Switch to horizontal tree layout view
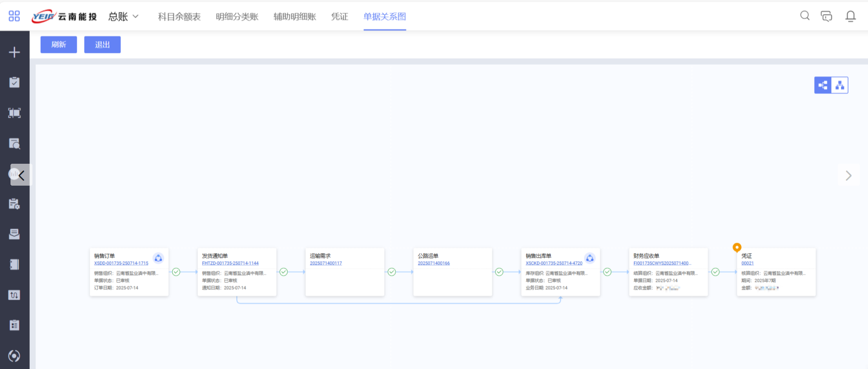The width and height of the screenshot is (868, 369). click(823, 85)
